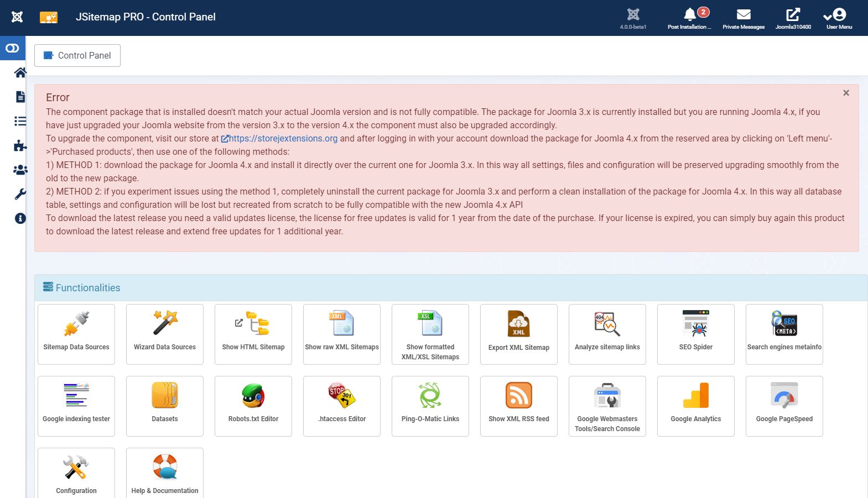This screenshot has width=868, height=498.
Task: Toggle the sidebar menu switch
Action: coord(12,49)
